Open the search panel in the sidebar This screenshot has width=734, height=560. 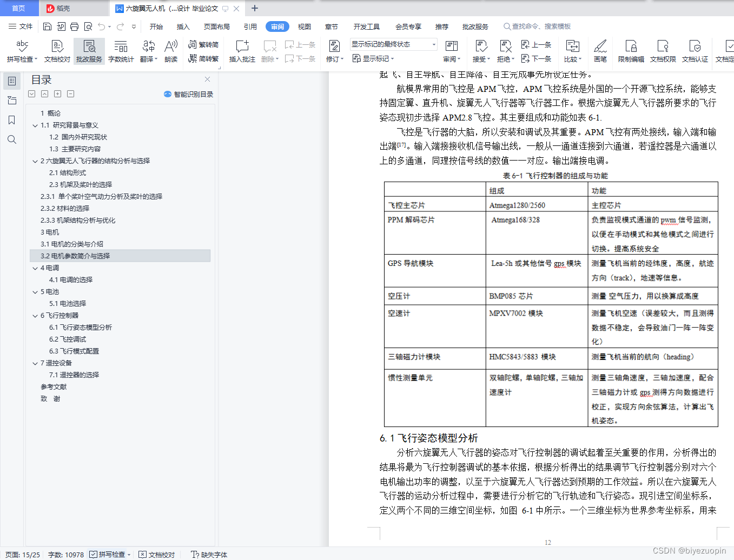click(11, 139)
